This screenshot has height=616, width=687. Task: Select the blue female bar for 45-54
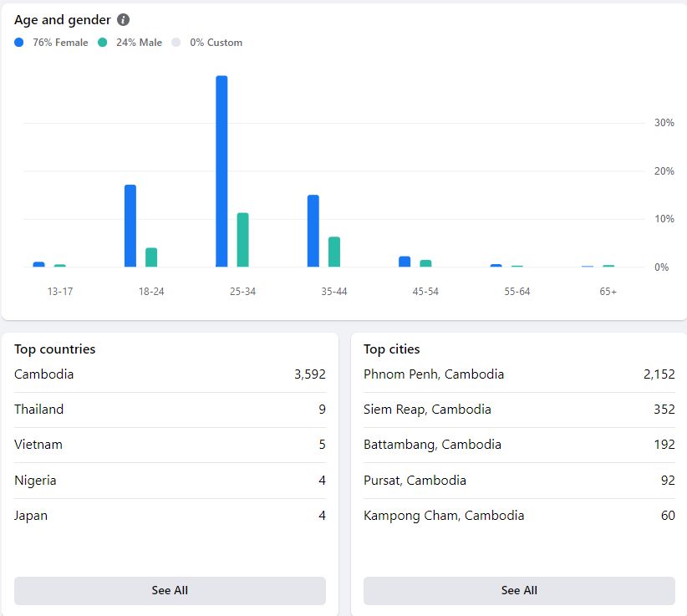click(x=405, y=262)
